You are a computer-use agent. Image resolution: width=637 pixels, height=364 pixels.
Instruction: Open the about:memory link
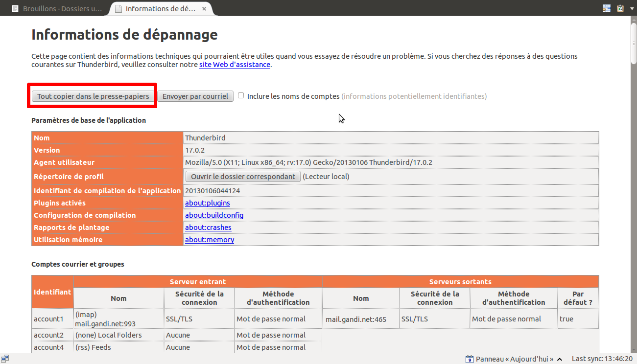210,240
